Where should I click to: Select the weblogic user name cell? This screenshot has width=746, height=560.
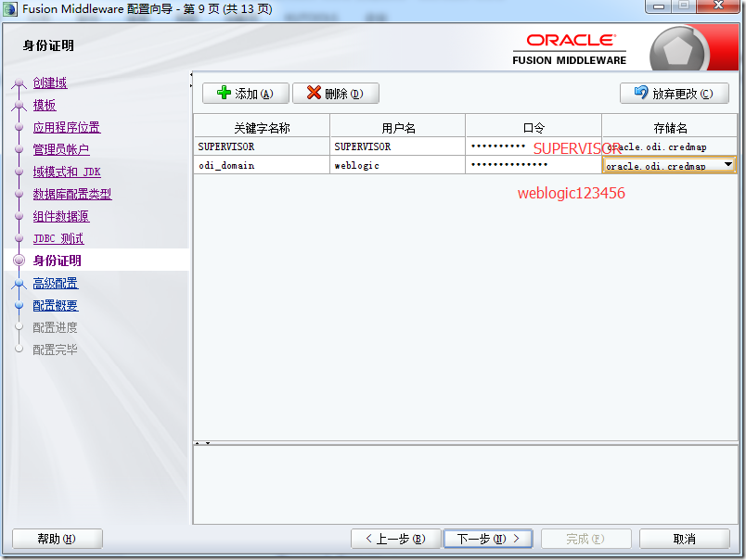tap(398, 165)
